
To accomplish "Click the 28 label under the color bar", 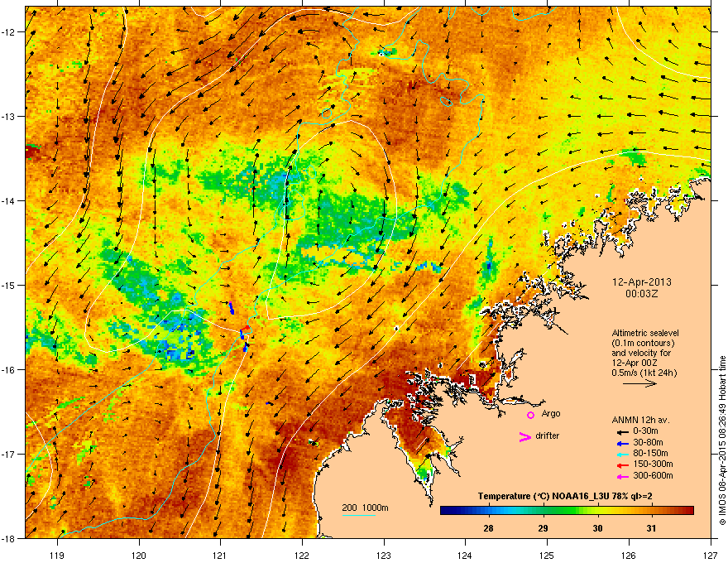I will 488,528.
